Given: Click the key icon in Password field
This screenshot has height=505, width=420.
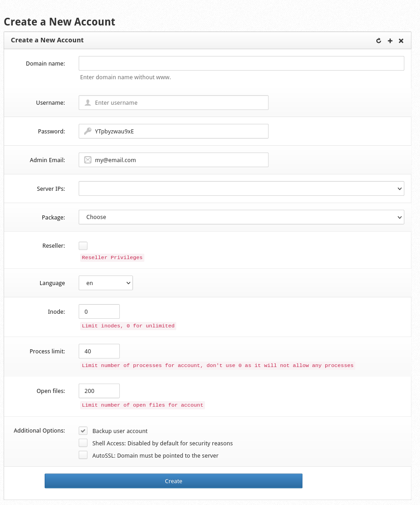Looking at the screenshot, I should pyautogui.click(x=87, y=131).
